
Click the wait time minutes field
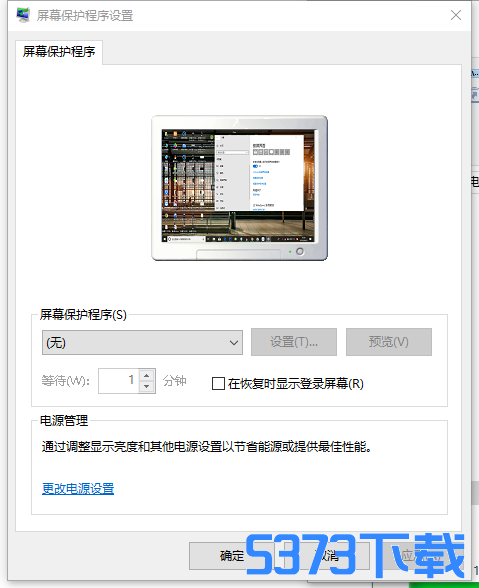(x=119, y=381)
